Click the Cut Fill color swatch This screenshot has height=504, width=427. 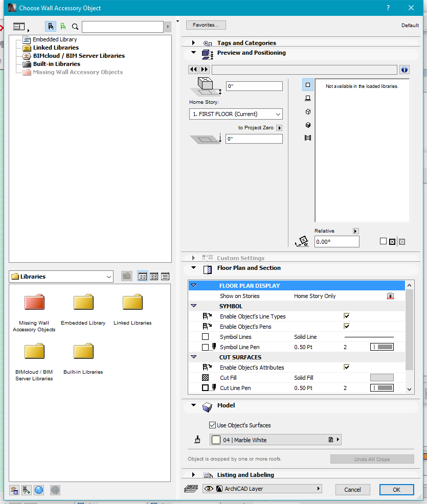pyautogui.click(x=382, y=377)
